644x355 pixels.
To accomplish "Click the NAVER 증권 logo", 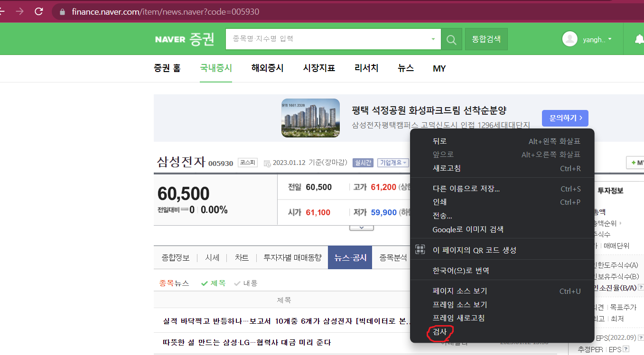I will click(185, 39).
